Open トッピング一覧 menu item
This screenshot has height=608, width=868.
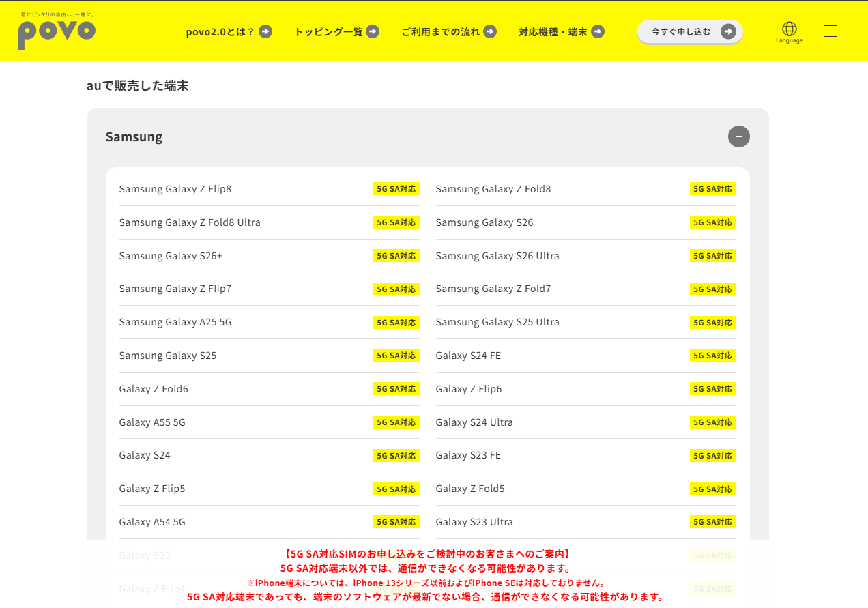(x=336, y=31)
